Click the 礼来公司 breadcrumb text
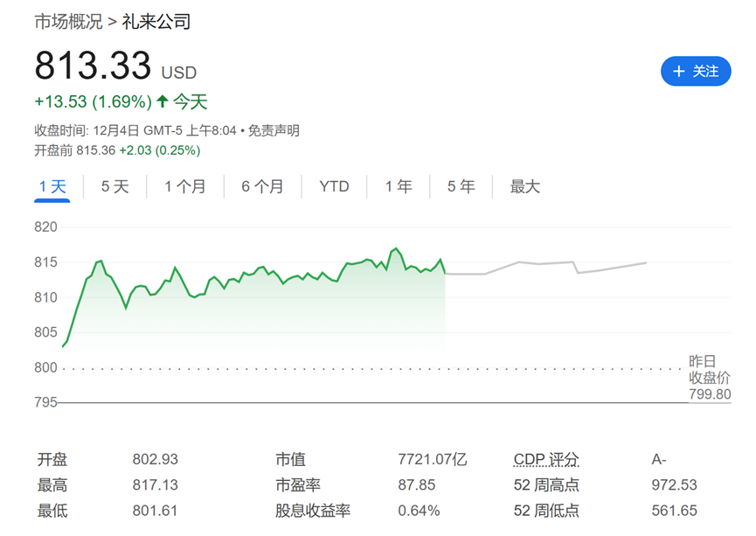The width and height of the screenshot is (756, 536). click(x=156, y=22)
